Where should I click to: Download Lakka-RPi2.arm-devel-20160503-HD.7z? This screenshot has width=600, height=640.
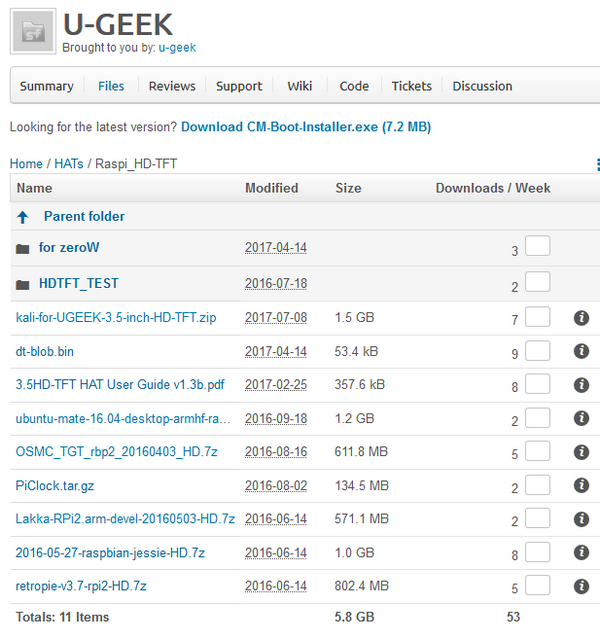pyautogui.click(x=125, y=519)
